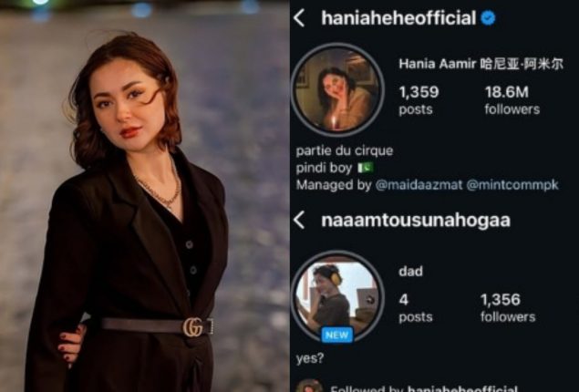The height and width of the screenshot is (392, 579).
Task: View the 1,356 followers list
Action: tap(508, 307)
